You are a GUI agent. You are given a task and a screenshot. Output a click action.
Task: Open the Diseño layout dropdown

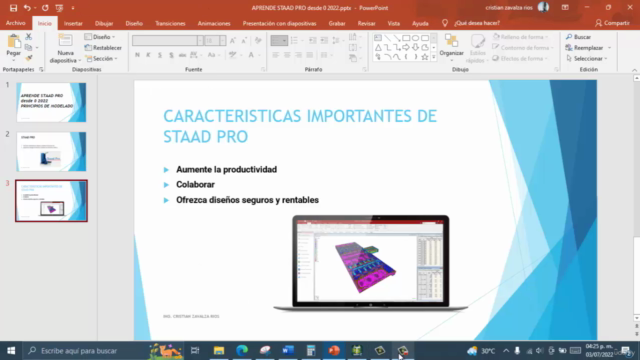[100, 37]
